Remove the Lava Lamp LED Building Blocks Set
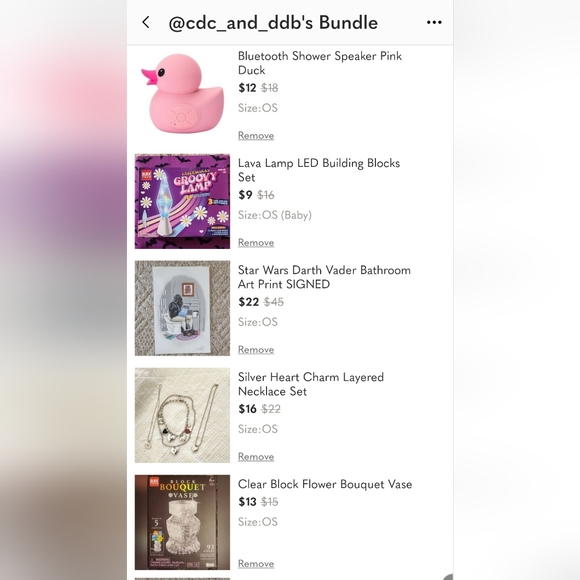 click(256, 242)
